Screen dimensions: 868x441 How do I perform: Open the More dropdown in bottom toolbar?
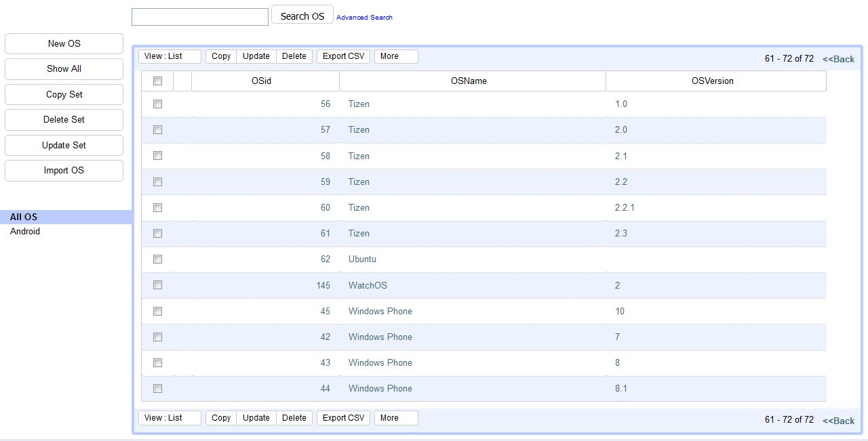pos(396,418)
